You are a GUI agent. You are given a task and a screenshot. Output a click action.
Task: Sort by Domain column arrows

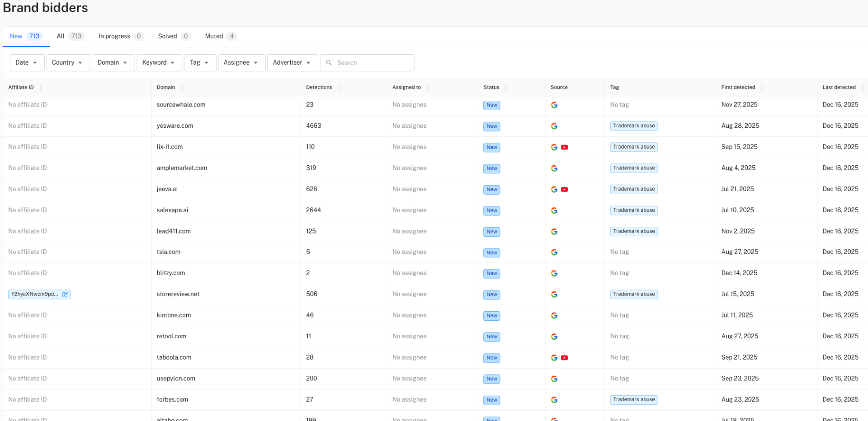[x=182, y=88]
